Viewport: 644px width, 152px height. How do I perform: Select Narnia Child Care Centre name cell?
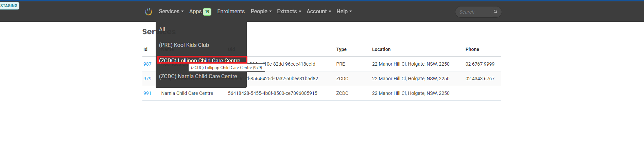click(187, 93)
